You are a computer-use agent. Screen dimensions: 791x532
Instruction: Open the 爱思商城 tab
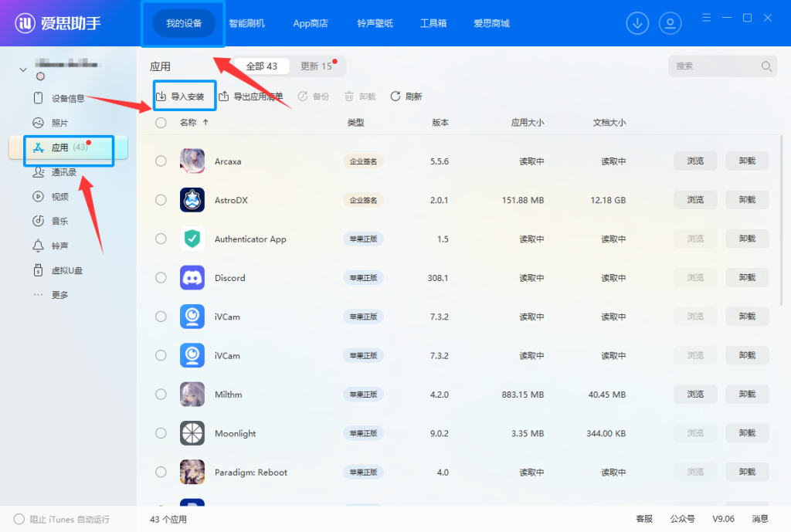coord(491,23)
